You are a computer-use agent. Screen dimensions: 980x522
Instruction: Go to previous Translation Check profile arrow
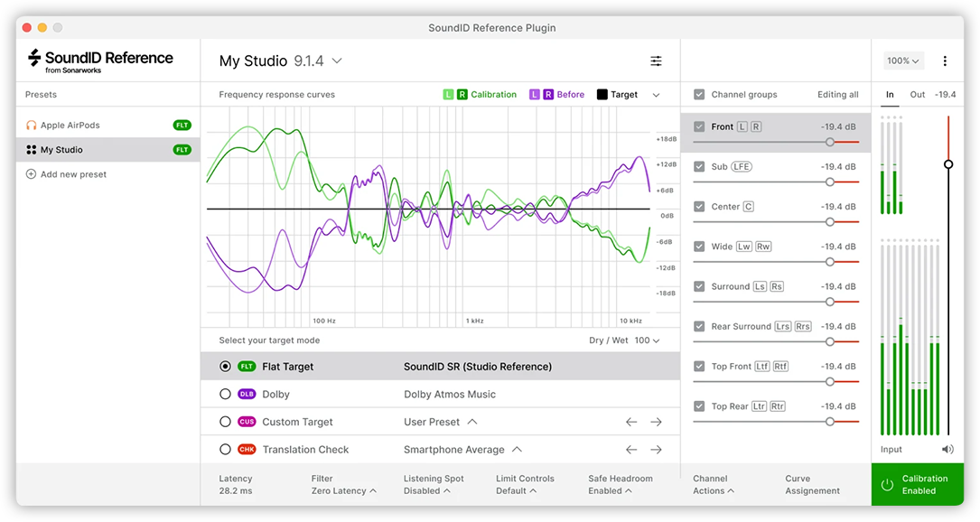click(x=631, y=450)
